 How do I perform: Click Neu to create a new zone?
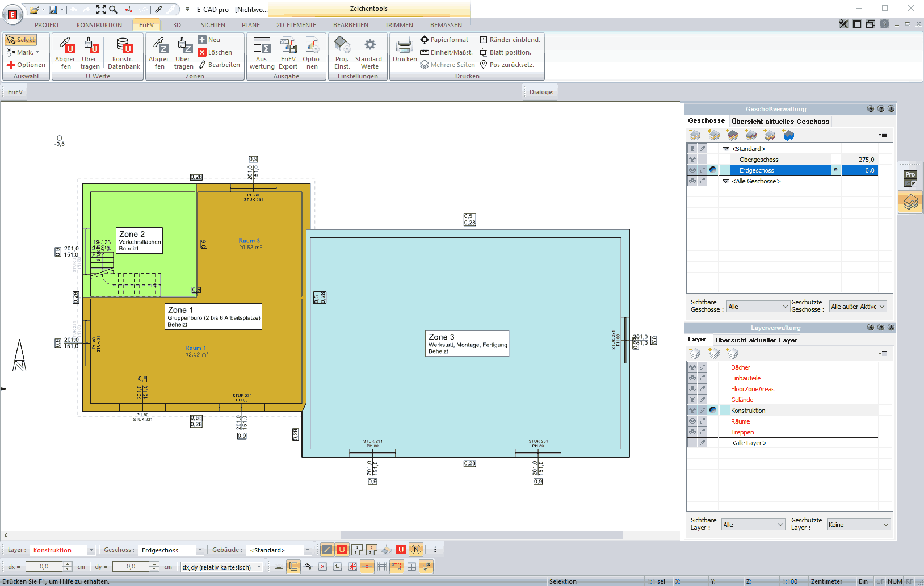[209, 40]
